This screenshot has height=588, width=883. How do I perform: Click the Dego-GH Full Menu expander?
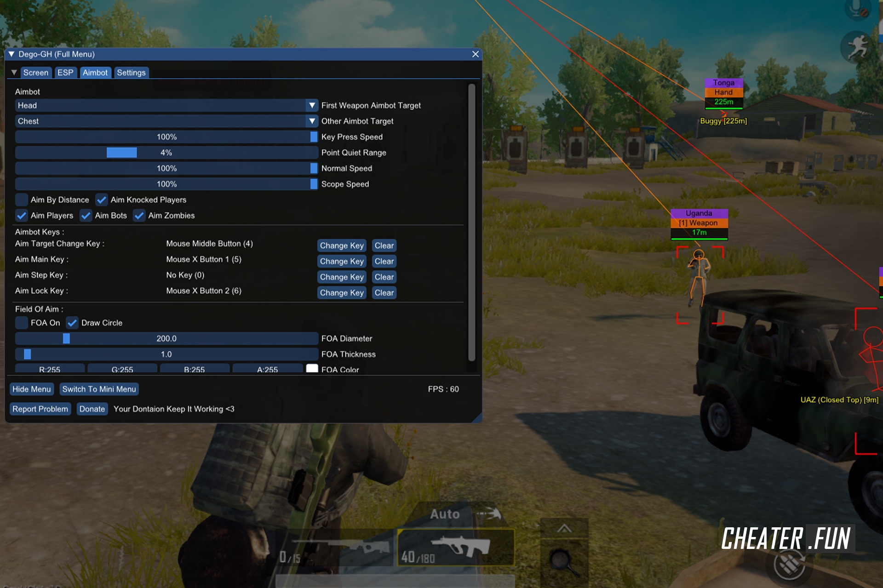[14, 55]
